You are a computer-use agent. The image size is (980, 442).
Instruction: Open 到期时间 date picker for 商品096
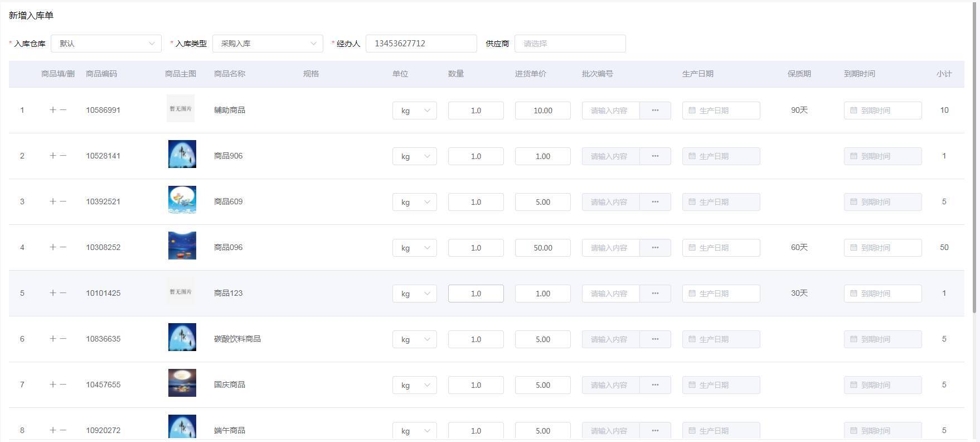tap(882, 248)
